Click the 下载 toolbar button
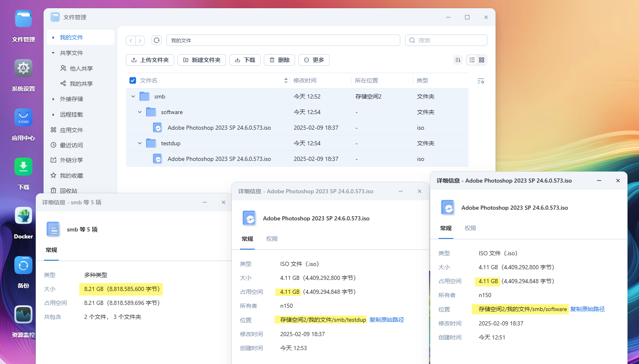Viewport: 639px width, 364px height. (245, 60)
